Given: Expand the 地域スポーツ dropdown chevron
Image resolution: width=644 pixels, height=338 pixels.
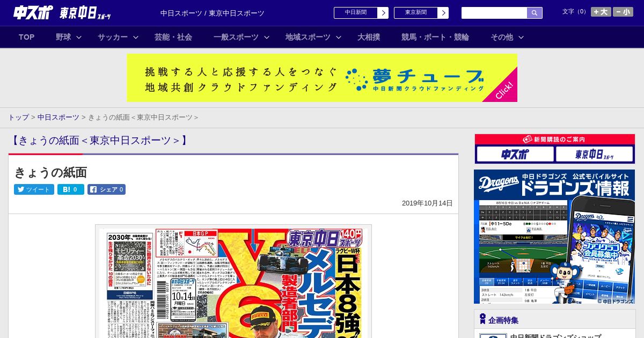Looking at the screenshot, I should click(x=339, y=37).
